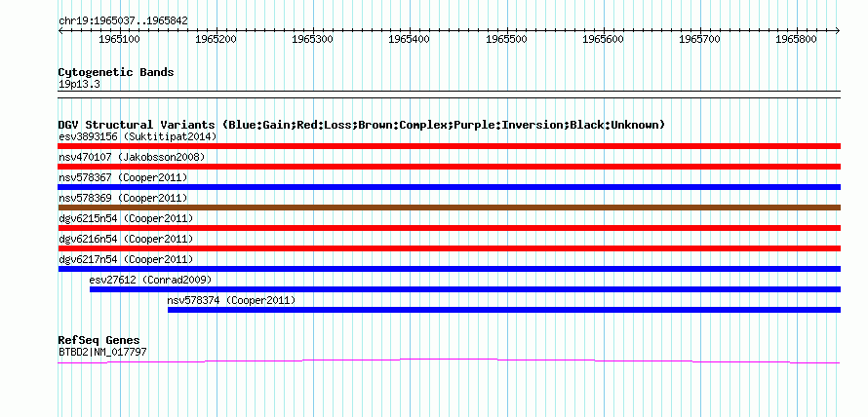Image resolution: width=868 pixels, height=417 pixels.
Task: Click ruler position 1965300
Action: (x=313, y=39)
